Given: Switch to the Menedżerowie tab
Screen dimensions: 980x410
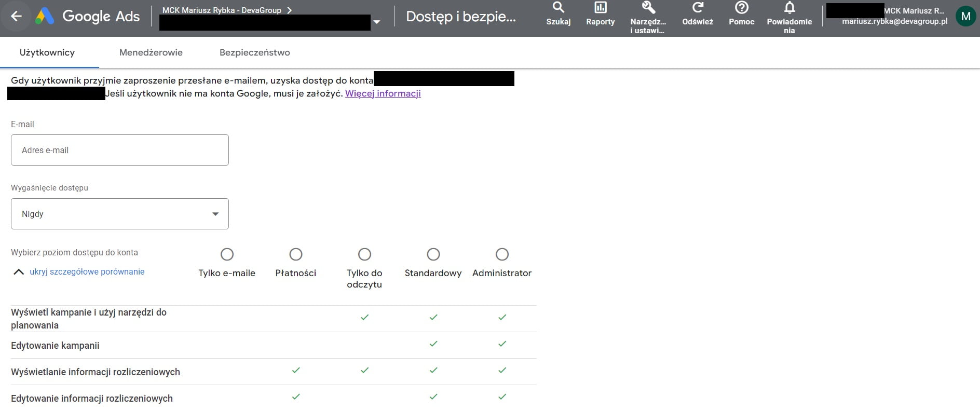Looking at the screenshot, I should 151,52.
